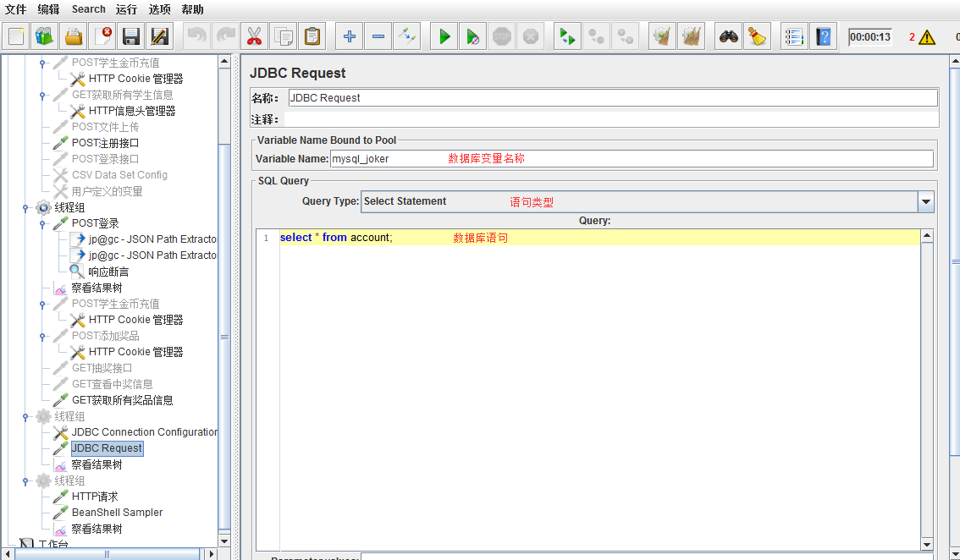Click the Cut scissors icon

(254, 36)
